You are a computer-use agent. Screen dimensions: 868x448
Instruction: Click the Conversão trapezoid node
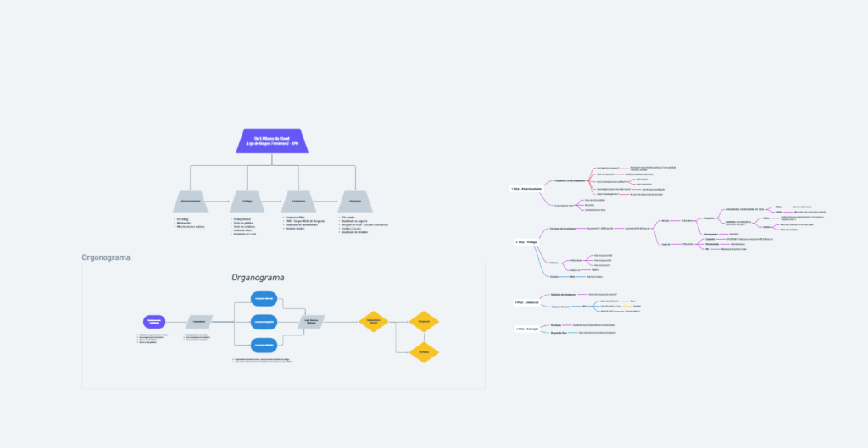tap(298, 201)
